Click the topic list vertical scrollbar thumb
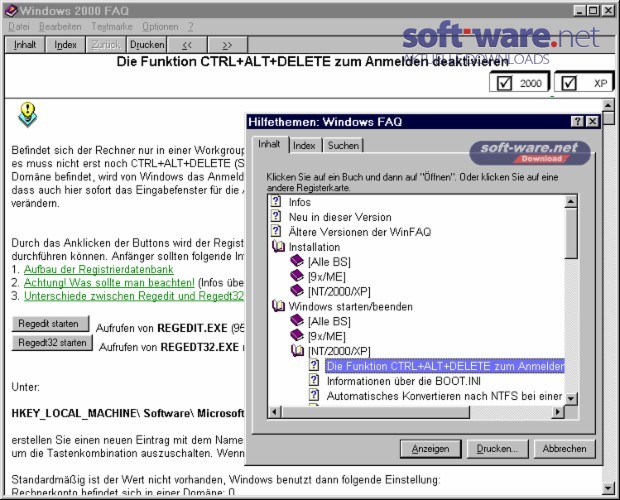Viewport: 620px width, 500px height. pos(570,233)
